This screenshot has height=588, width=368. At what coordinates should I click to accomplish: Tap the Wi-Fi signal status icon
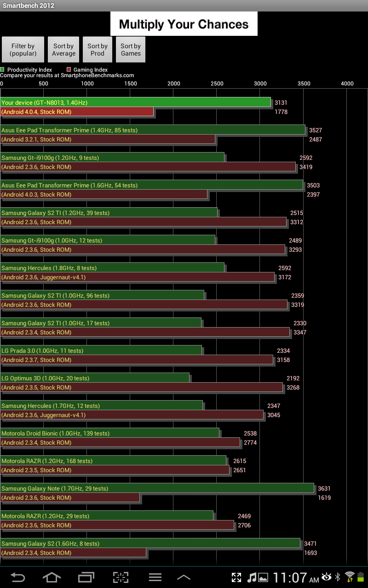(x=350, y=577)
